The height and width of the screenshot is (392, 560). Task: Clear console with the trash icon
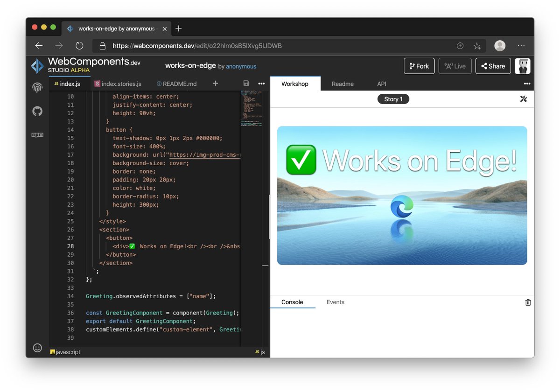[x=528, y=302]
